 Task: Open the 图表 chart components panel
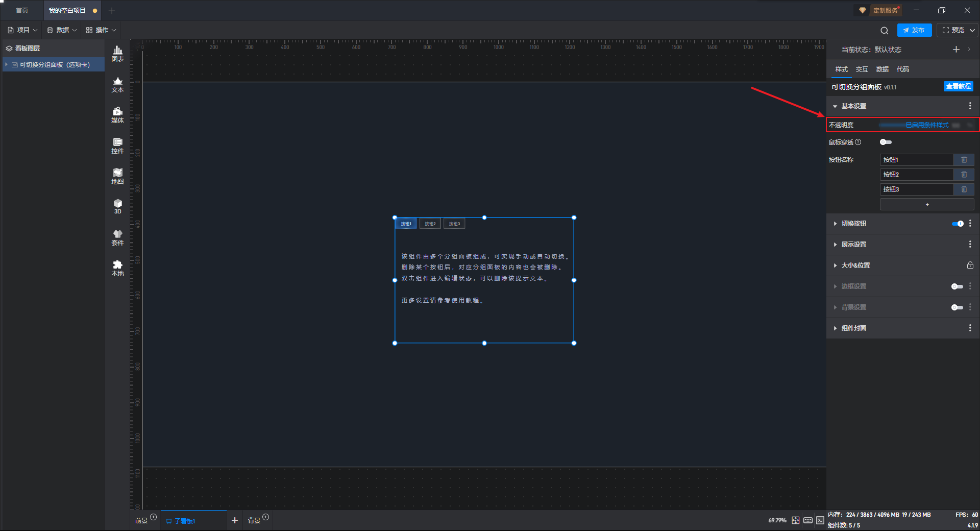[x=117, y=53]
